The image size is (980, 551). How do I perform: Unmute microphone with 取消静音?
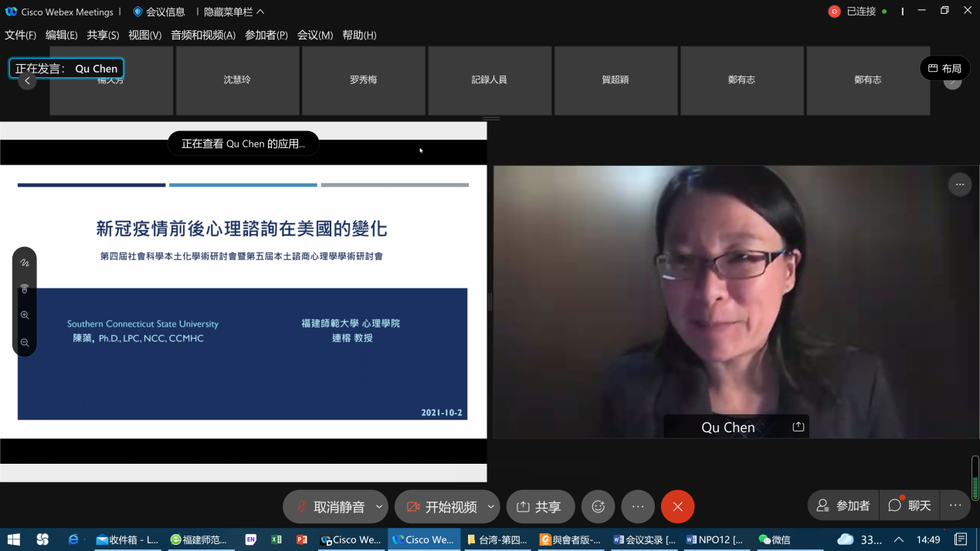coord(331,507)
